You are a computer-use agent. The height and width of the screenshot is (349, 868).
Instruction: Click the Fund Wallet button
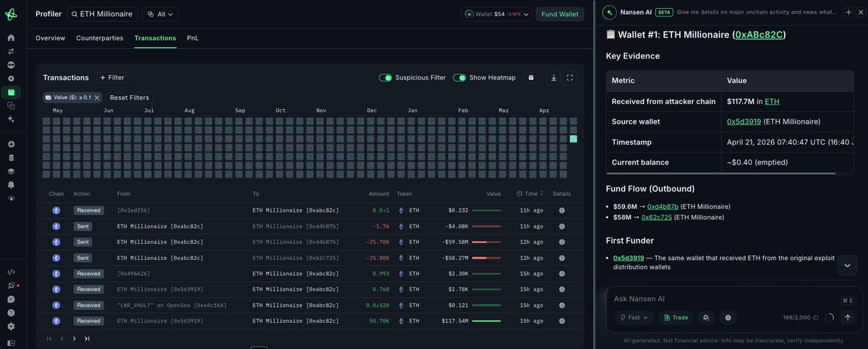[560, 14]
